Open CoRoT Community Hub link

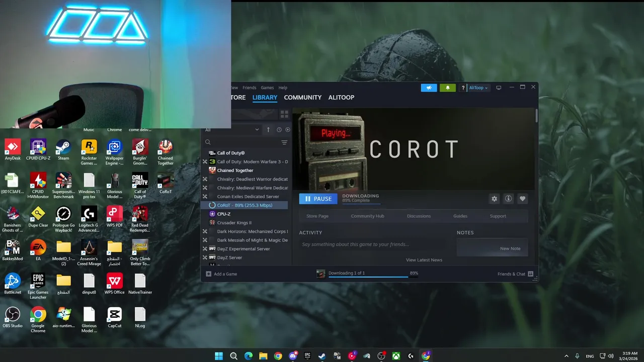pos(367,216)
